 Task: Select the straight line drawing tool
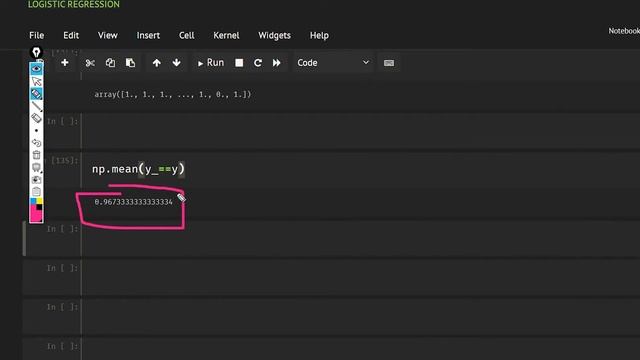pyautogui.click(x=36, y=106)
